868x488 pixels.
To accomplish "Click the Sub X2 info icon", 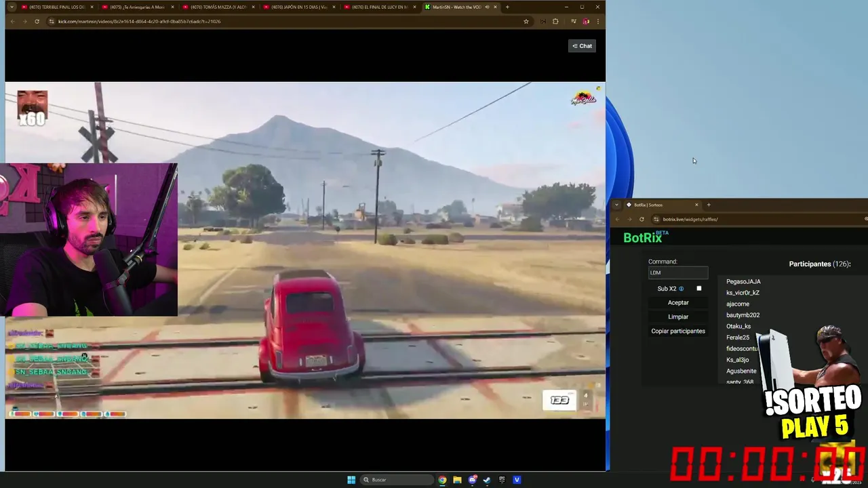I will [x=682, y=289].
